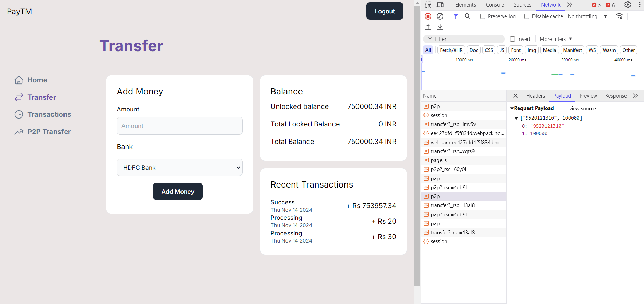This screenshot has width=644, height=304.
Task: Click the issues count badge showing 6
Action: 610,5
